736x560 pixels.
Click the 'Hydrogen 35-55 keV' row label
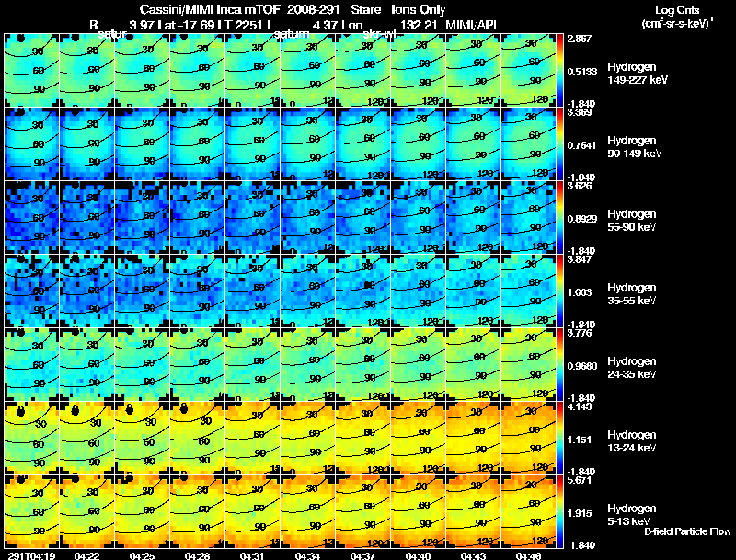[x=632, y=294]
